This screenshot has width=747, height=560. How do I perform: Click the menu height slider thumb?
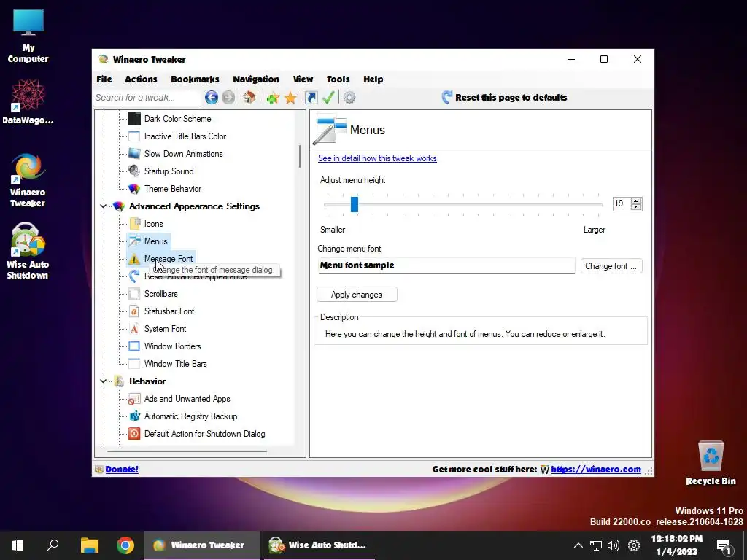pos(355,204)
